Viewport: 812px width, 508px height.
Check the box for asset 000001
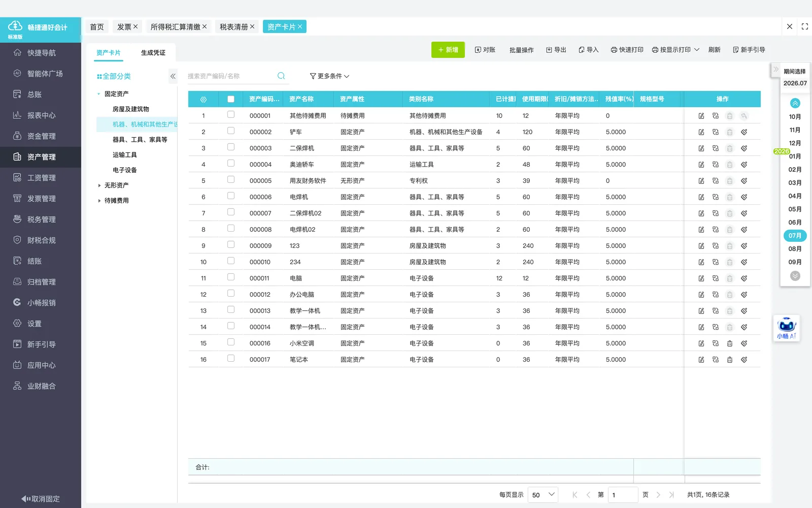pyautogui.click(x=231, y=115)
